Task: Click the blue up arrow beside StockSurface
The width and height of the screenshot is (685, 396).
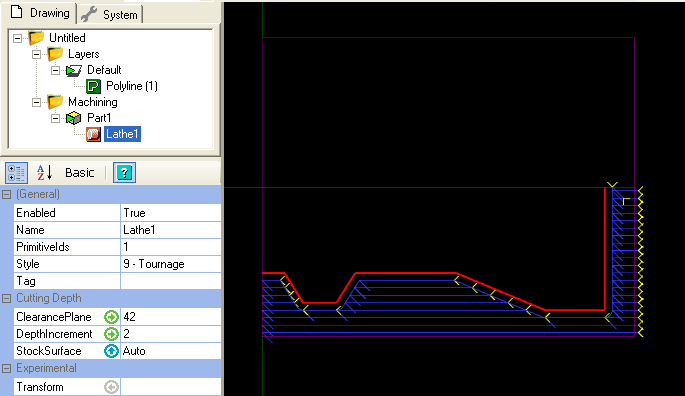Action: pyautogui.click(x=111, y=351)
